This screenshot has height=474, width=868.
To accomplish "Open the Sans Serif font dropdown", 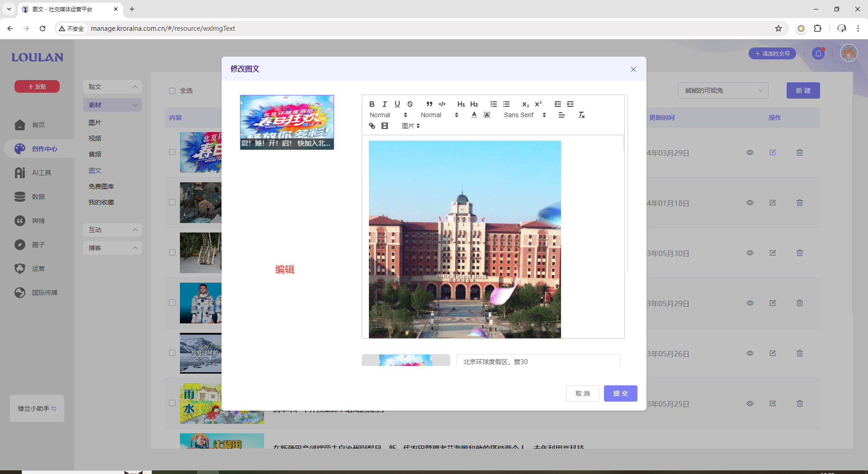I will tap(525, 115).
